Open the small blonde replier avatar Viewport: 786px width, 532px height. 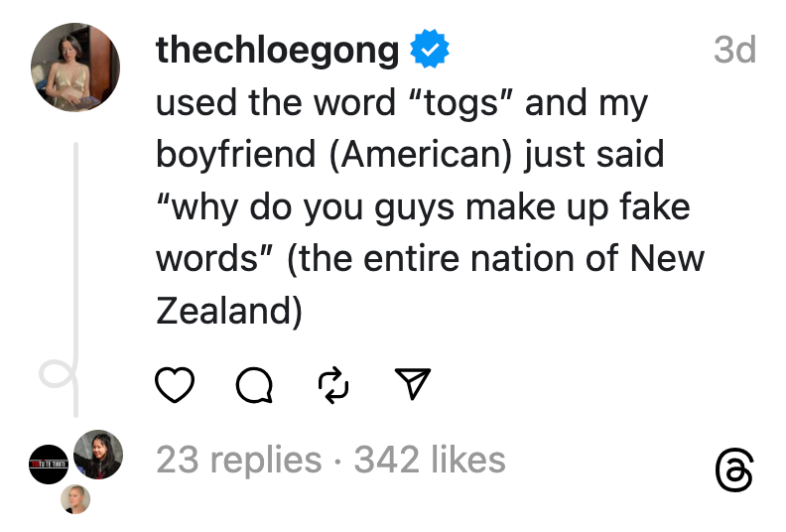pos(75,498)
